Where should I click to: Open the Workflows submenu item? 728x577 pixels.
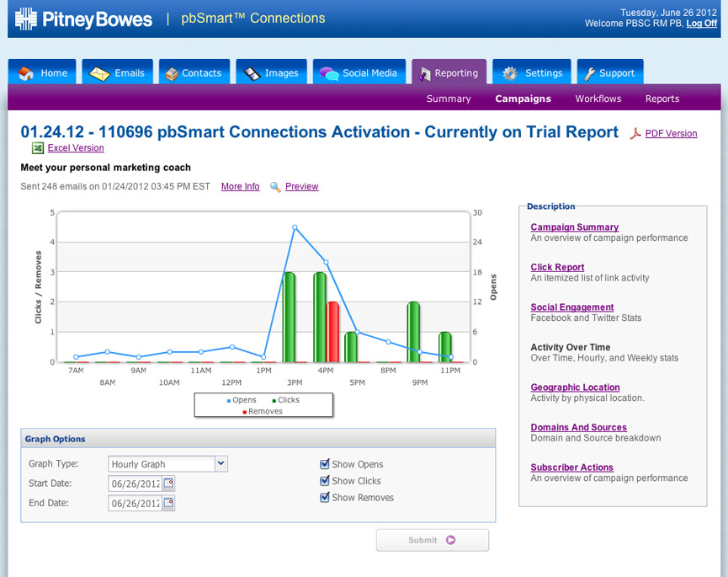point(598,99)
